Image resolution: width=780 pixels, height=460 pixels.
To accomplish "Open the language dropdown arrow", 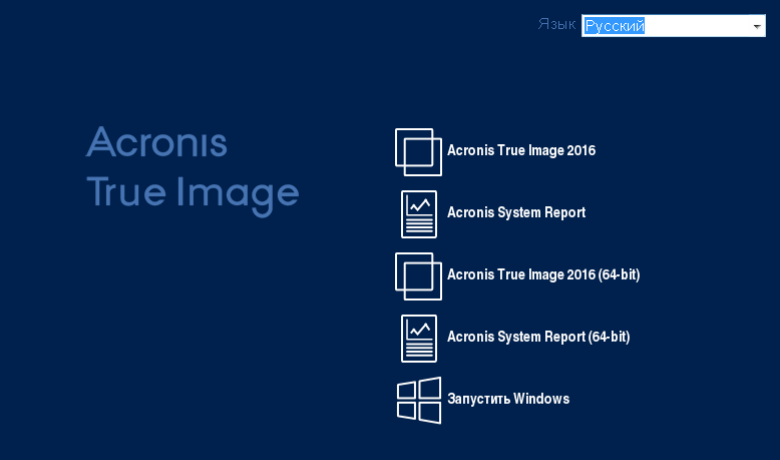I will point(757,26).
